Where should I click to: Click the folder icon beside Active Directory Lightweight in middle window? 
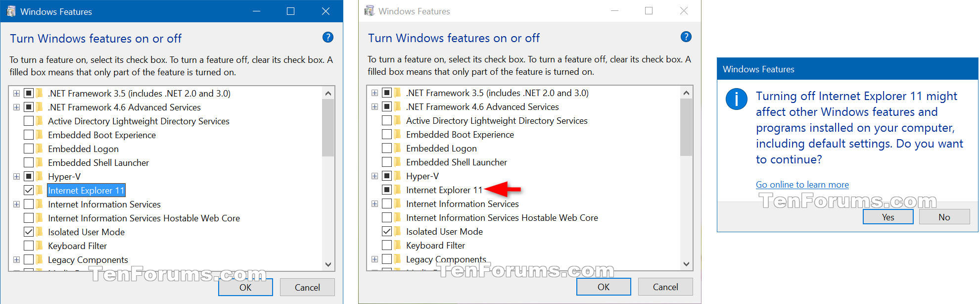[398, 120]
